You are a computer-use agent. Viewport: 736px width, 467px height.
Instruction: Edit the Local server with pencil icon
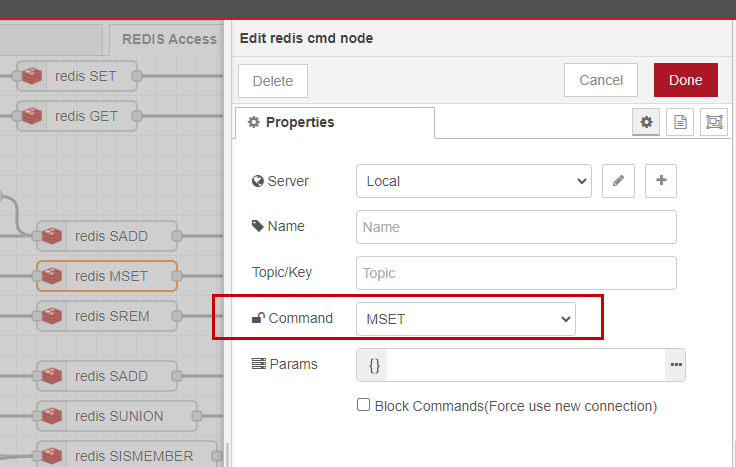618,181
